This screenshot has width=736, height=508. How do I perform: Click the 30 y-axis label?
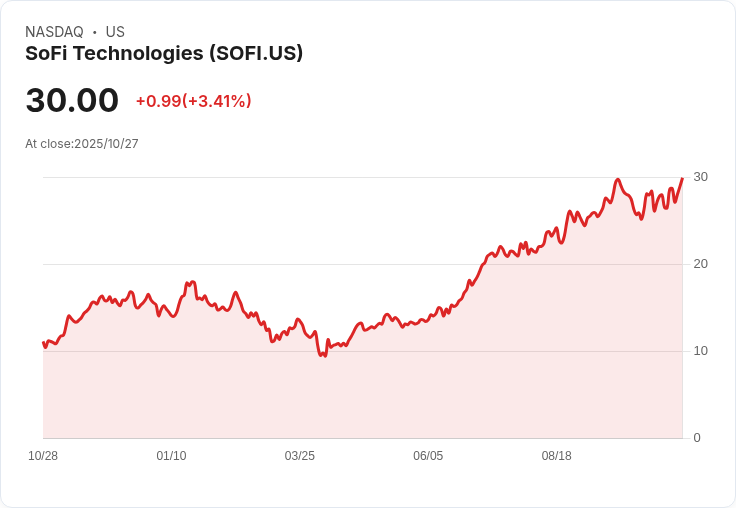click(x=700, y=177)
